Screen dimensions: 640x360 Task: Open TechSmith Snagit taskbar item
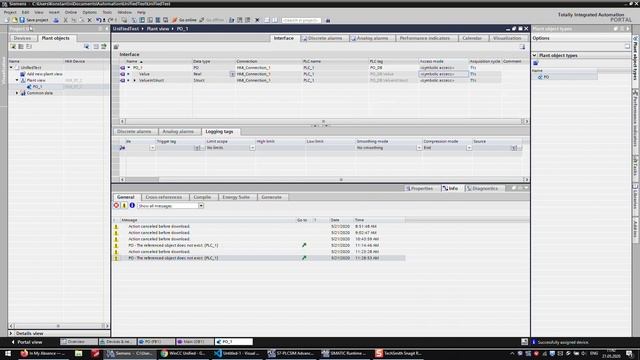click(x=398, y=353)
